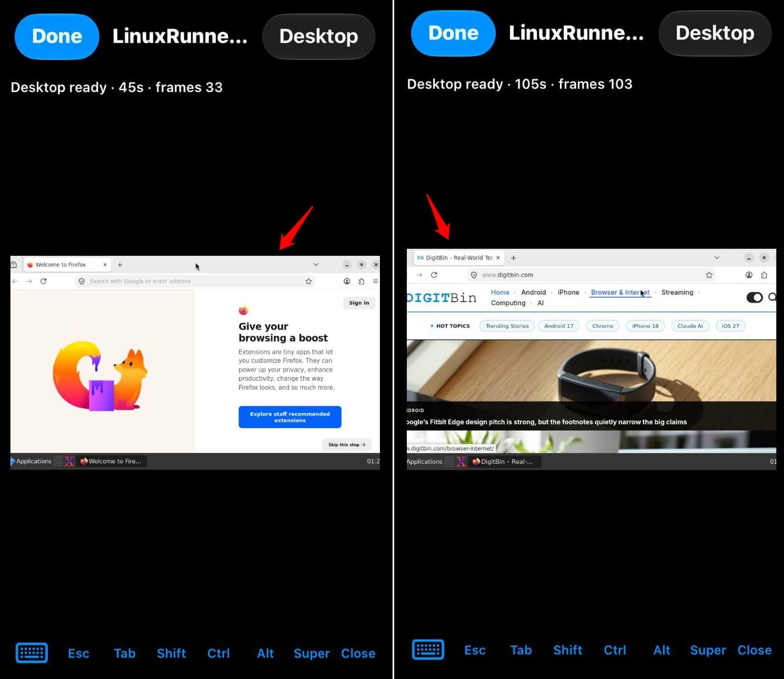Toggle the Alt modifier in the right phone screen
The height and width of the screenshot is (679, 784).
coord(662,650)
